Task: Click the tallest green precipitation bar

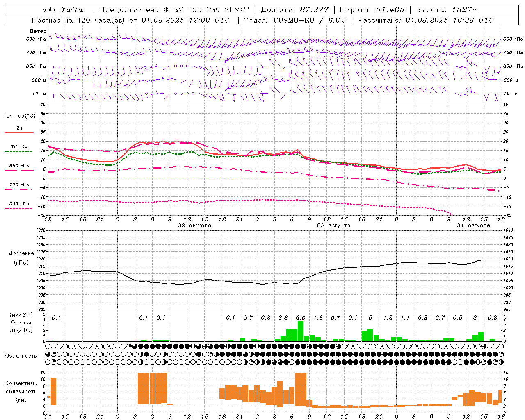Action: [300, 331]
